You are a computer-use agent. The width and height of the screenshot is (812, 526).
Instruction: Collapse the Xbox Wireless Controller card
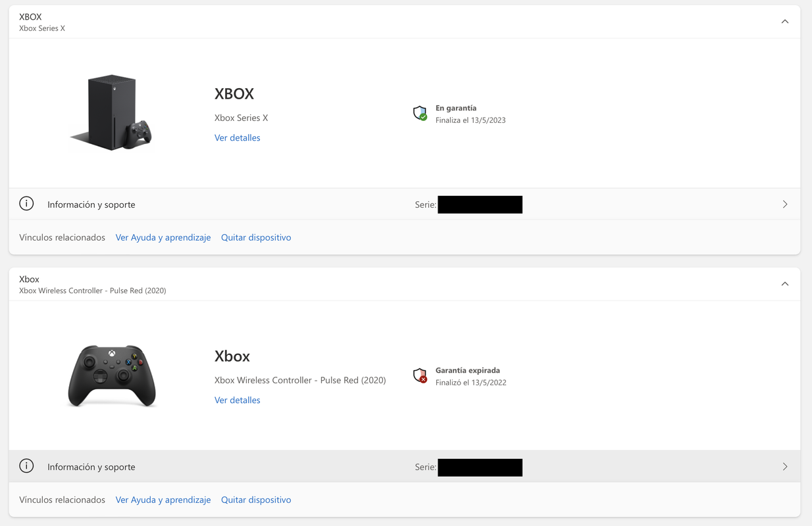pyautogui.click(x=784, y=284)
